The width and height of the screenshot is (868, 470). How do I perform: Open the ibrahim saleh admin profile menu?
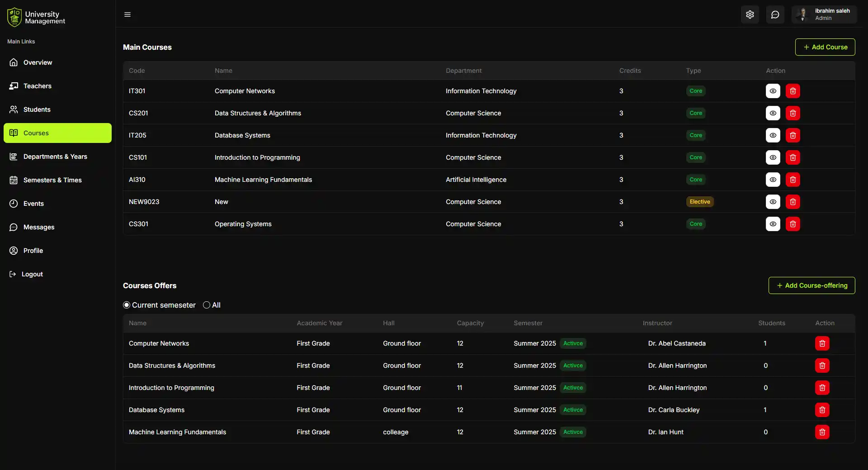(824, 14)
